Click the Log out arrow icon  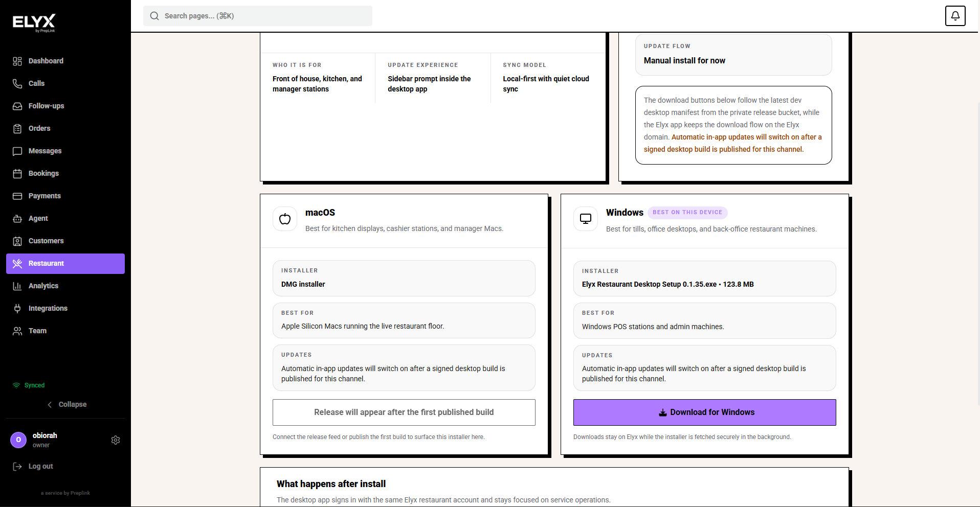pos(17,467)
